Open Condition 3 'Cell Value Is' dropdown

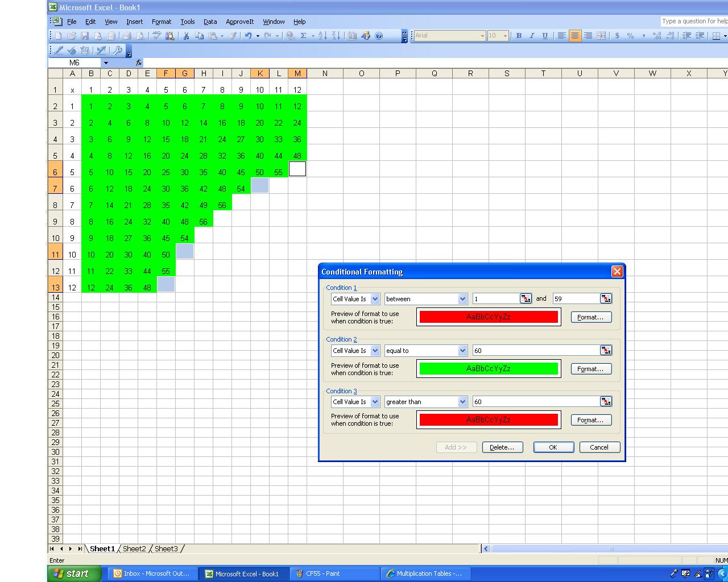tap(375, 402)
